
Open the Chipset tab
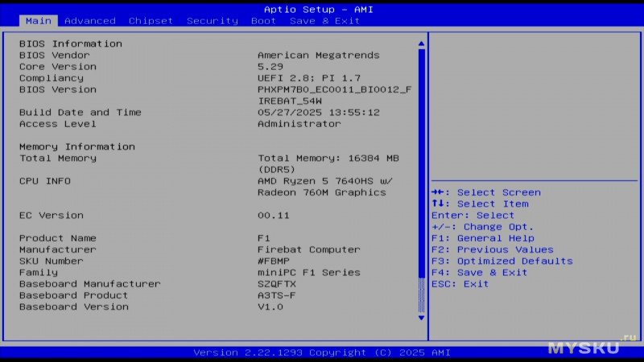click(151, 21)
